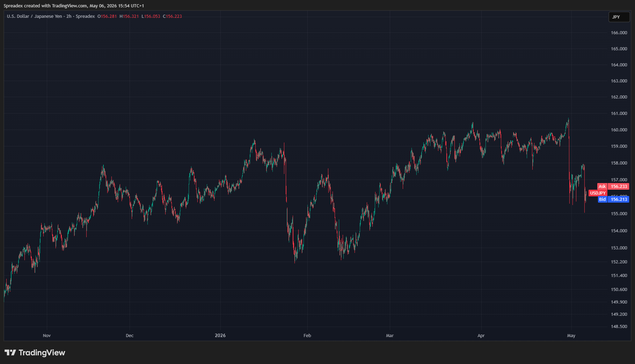Click the red USDJPY price tag
Viewport: 635px width, 364px height.
point(598,193)
